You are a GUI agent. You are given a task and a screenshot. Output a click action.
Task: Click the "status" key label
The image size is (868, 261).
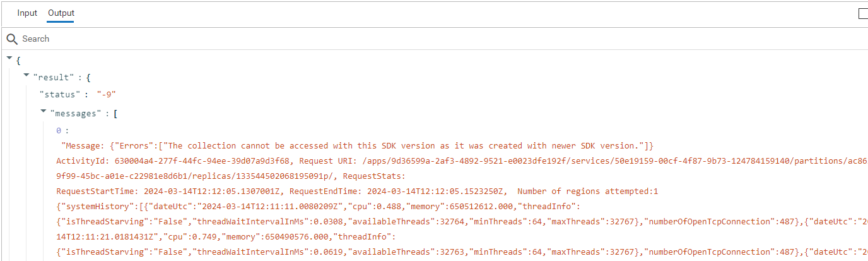(x=61, y=95)
